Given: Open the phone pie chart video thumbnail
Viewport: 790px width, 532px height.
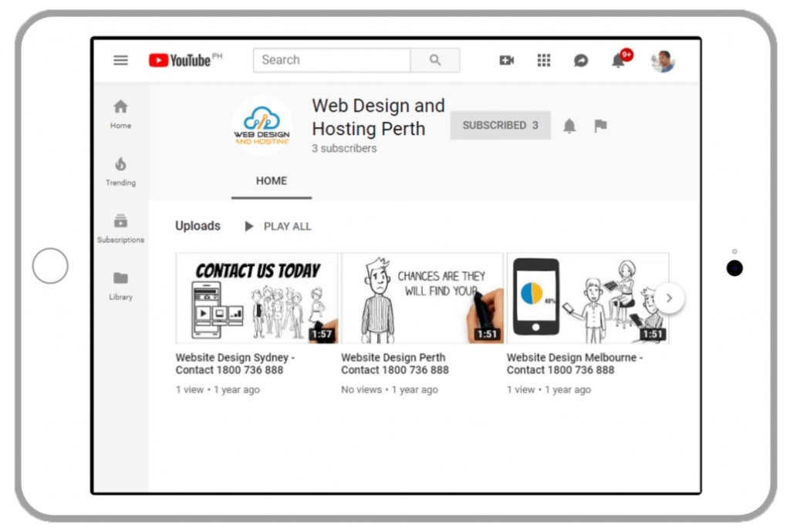Looking at the screenshot, I should click(x=588, y=298).
